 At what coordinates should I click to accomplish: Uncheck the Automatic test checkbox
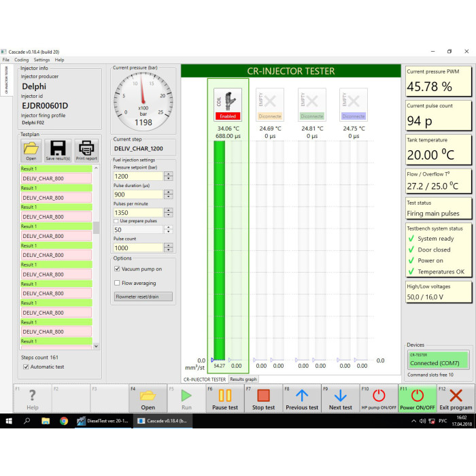[x=26, y=367]
